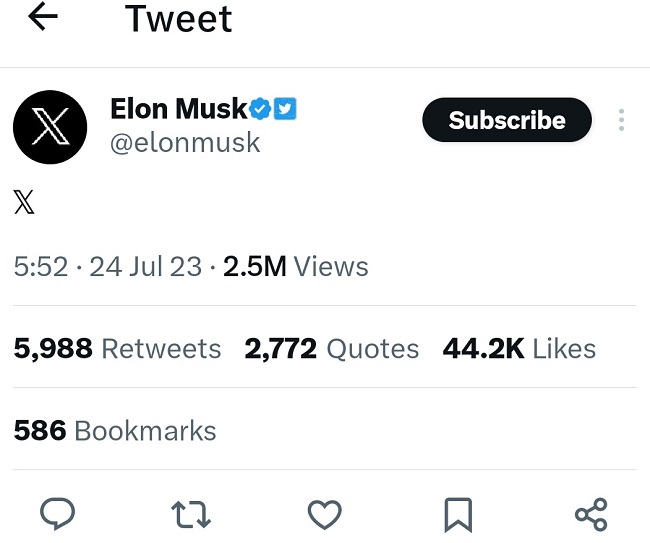This screenshot has height=543, width=650.
Task: Click the 2.5M Views counter
Action: (x=295, y=267)
